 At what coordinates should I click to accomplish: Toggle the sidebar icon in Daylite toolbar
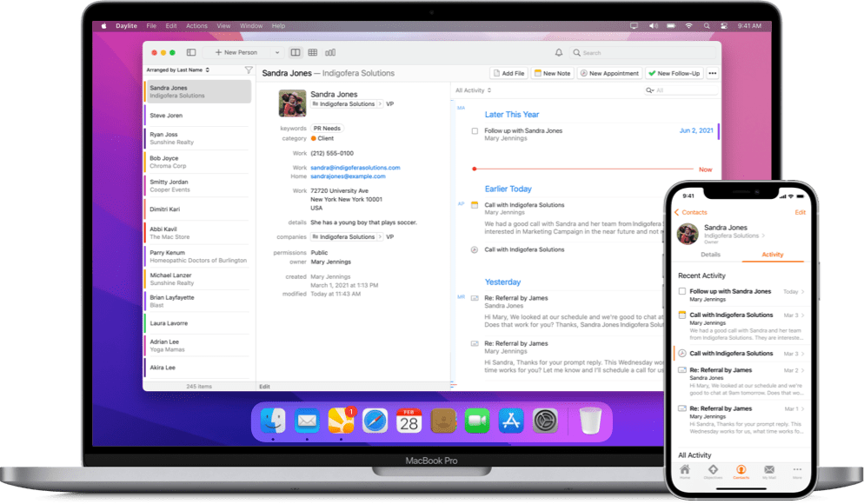(191, 52)
